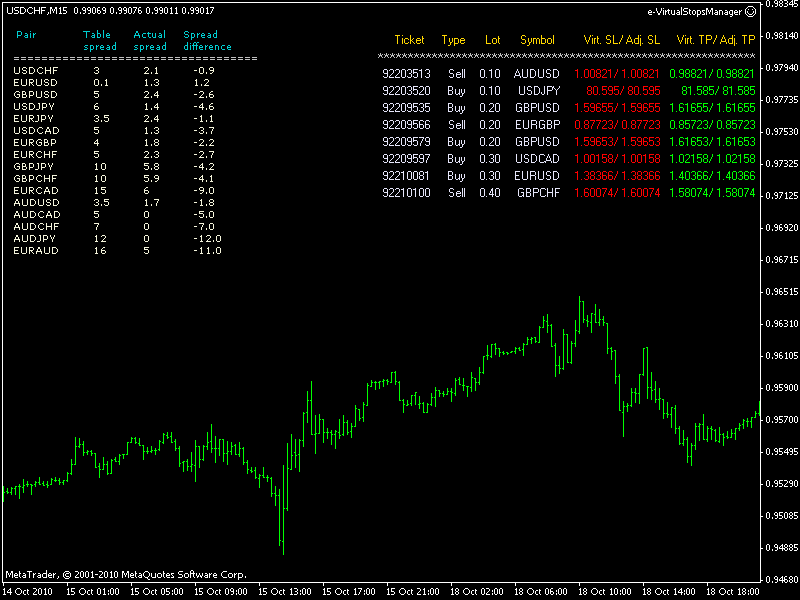The width and height of the screenshot is (800, 600).
Task: Click the 18 Oct 10:00 time axis label
Action: pos(605,592)
